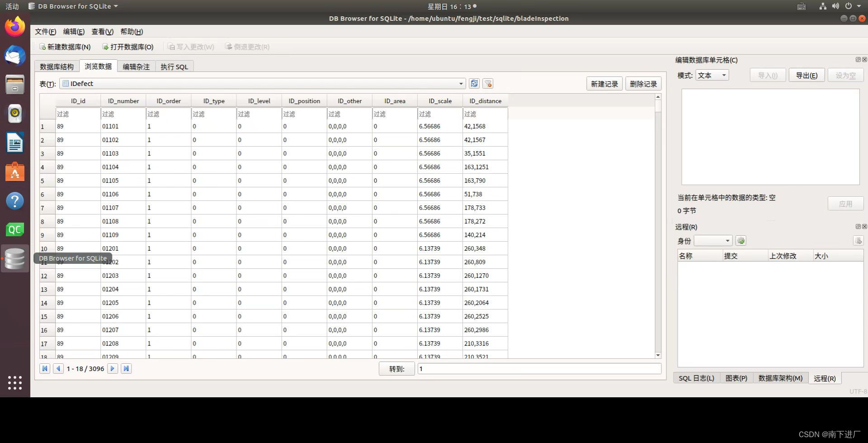Select row header number 7
Screen dimensions: 868x443
[47, 208]
